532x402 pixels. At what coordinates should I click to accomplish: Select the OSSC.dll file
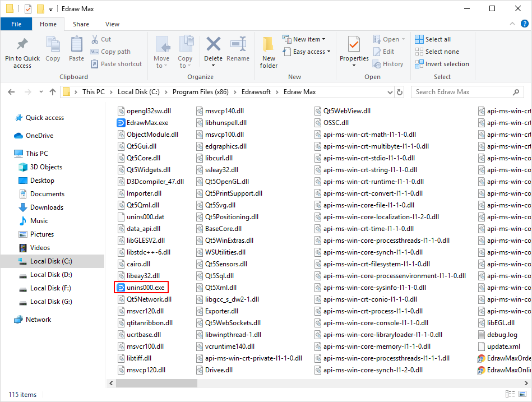point(331,123)
